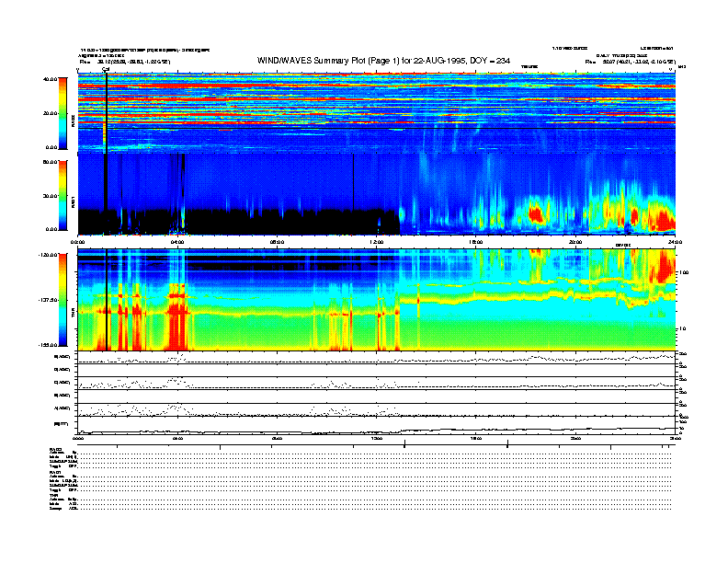
Task: Click the empty second line-plot strip below the spectrograms
Action: [377, 370]
